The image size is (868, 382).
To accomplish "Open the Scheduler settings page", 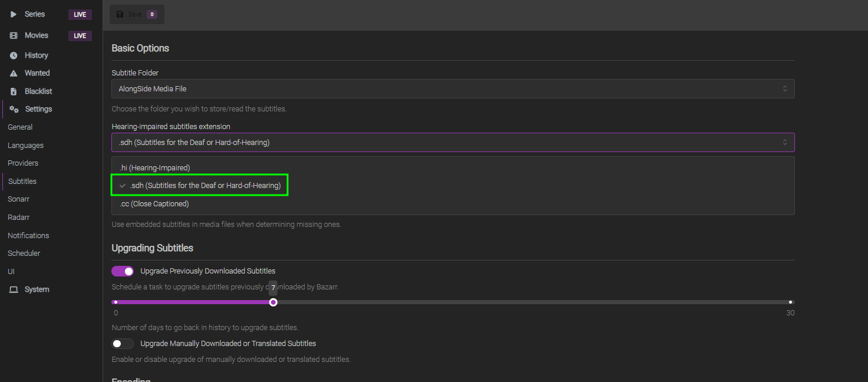I will tap(24, 253).
